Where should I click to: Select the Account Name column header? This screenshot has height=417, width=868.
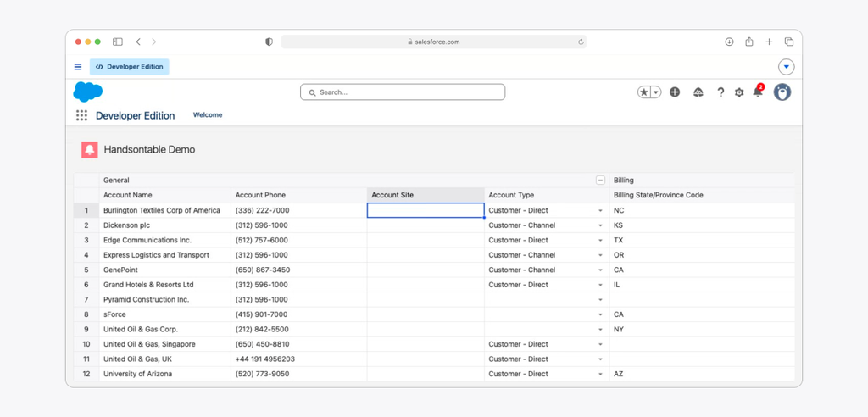tap(165, 196)
